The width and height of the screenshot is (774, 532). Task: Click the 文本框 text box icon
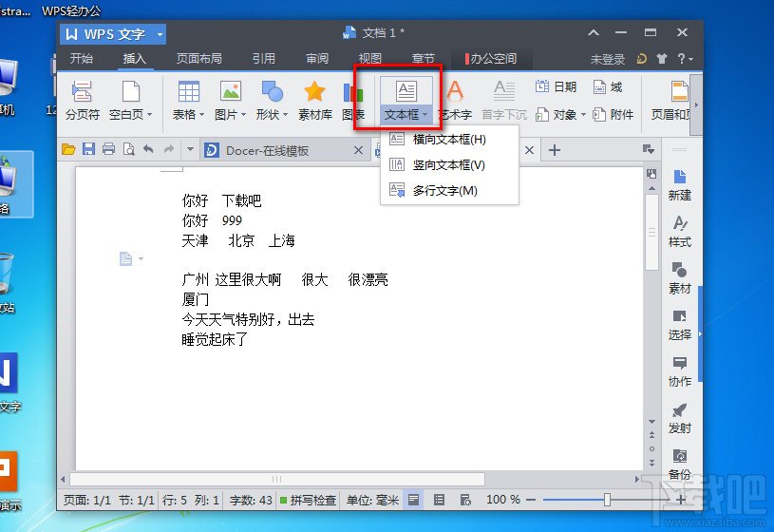(x=406, y=91)
